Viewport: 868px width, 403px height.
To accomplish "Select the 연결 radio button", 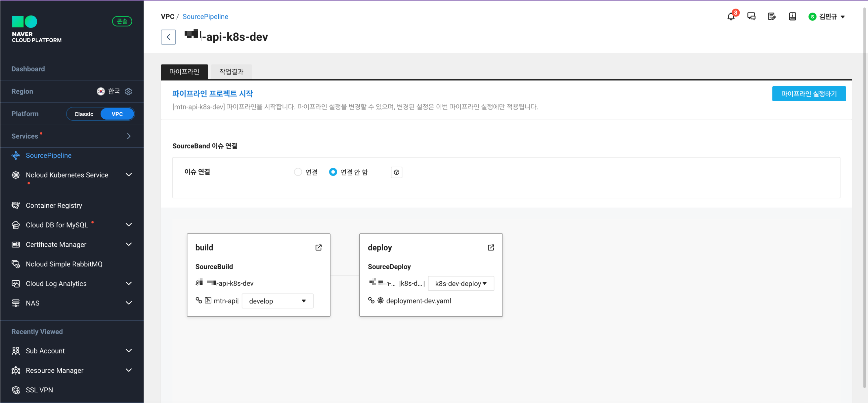I will pos(297,172).
